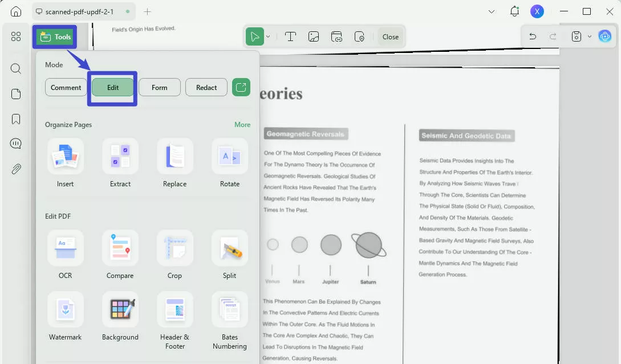The width and height of the screenshot is (621, 364).
Task: Switch to Comment mode
Action: point(66,87)
